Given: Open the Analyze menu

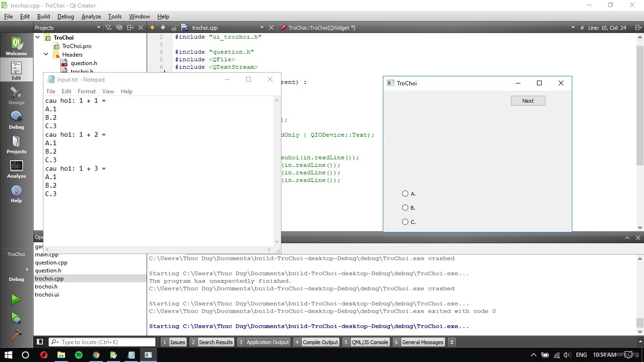Looking at the screenshot, I should click(x=91, y=16).
